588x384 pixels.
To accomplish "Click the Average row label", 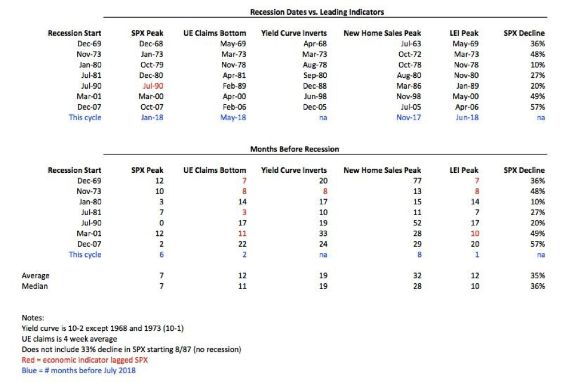I will click(x=35, y=276).
